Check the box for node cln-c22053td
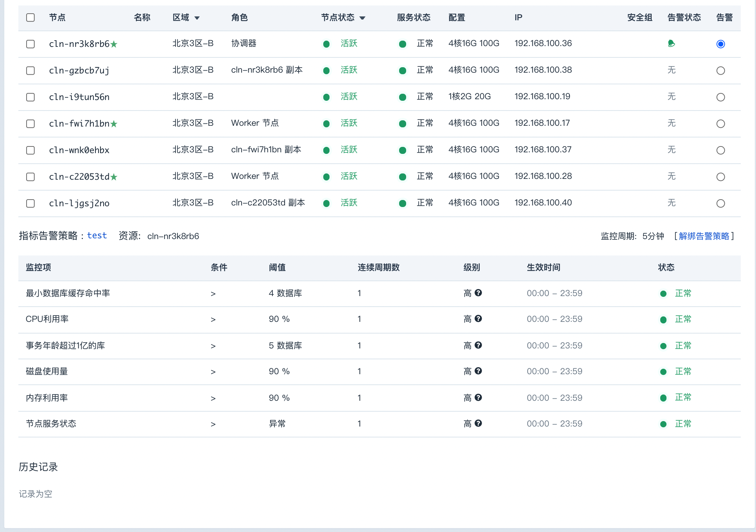 pyautogui.click(x=30, y=177)
